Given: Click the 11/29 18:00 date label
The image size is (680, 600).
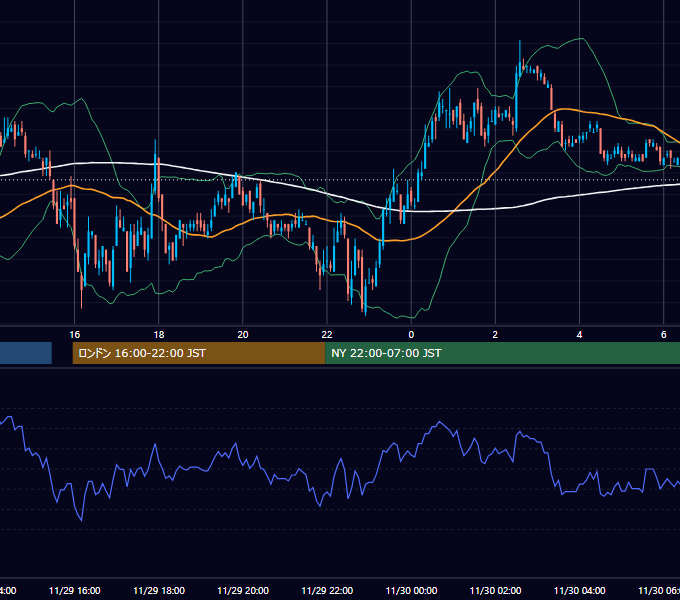Looking at the screenshot, I should click(159, 590).
